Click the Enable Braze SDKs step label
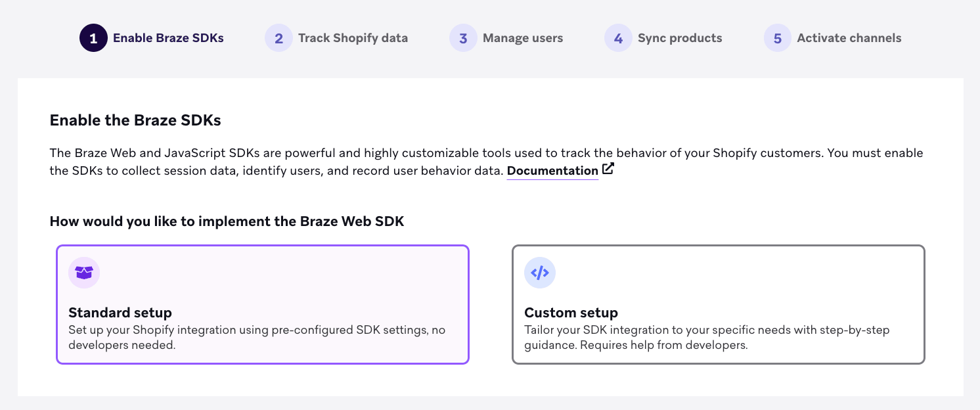 pyautogui.click(x=168, y=37)
